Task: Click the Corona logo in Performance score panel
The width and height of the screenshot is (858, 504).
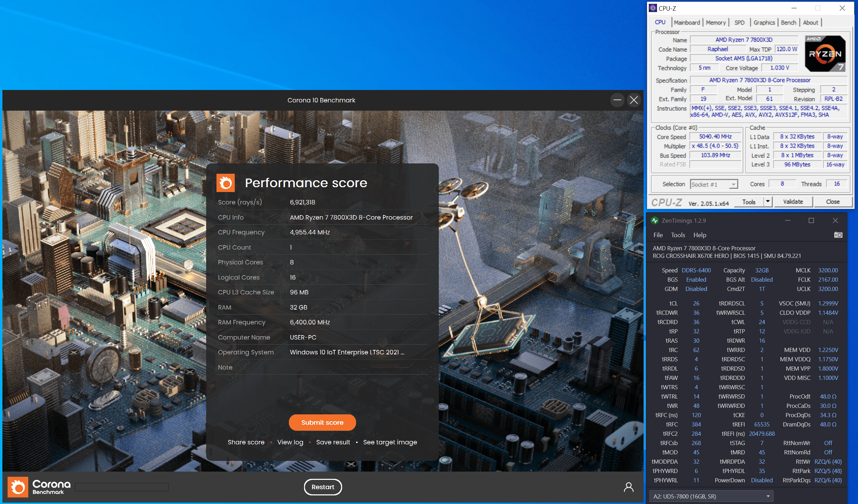Action: point(225,183)
